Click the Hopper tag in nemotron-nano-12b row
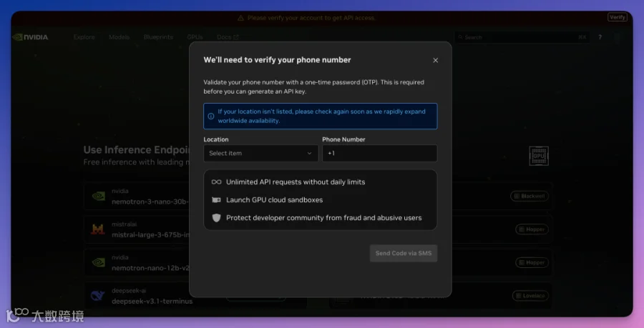 532,262
